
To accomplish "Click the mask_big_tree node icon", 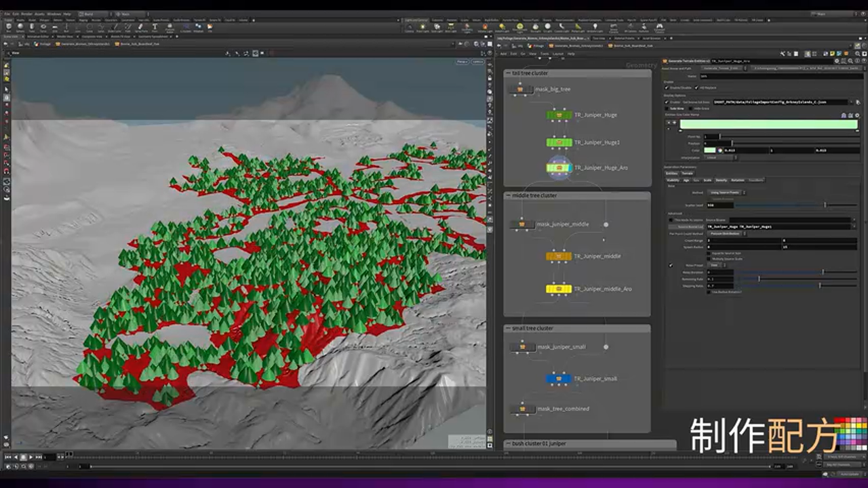I will click(520, 89).
